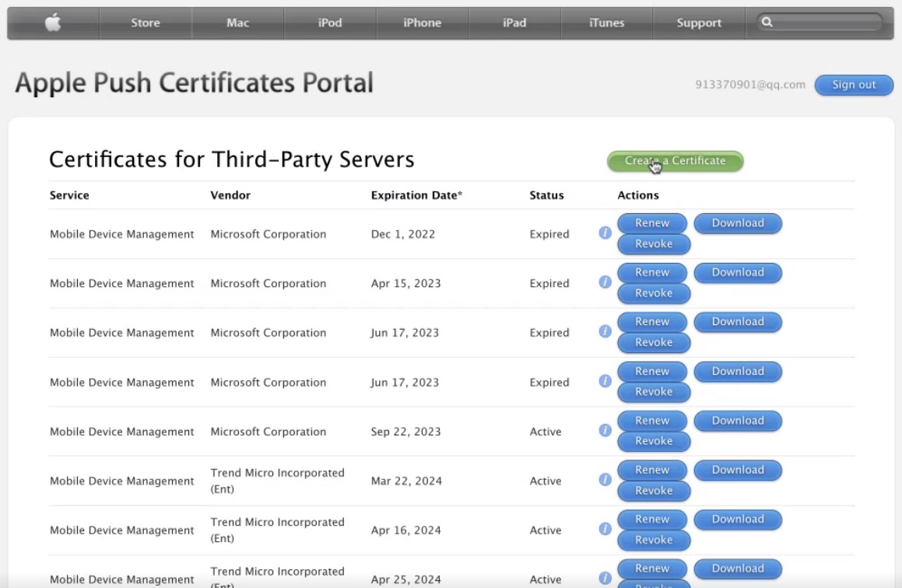The width and height of the screenshot is (902, 588).
Task: Click inside the search input field
Action: (817, 23)
